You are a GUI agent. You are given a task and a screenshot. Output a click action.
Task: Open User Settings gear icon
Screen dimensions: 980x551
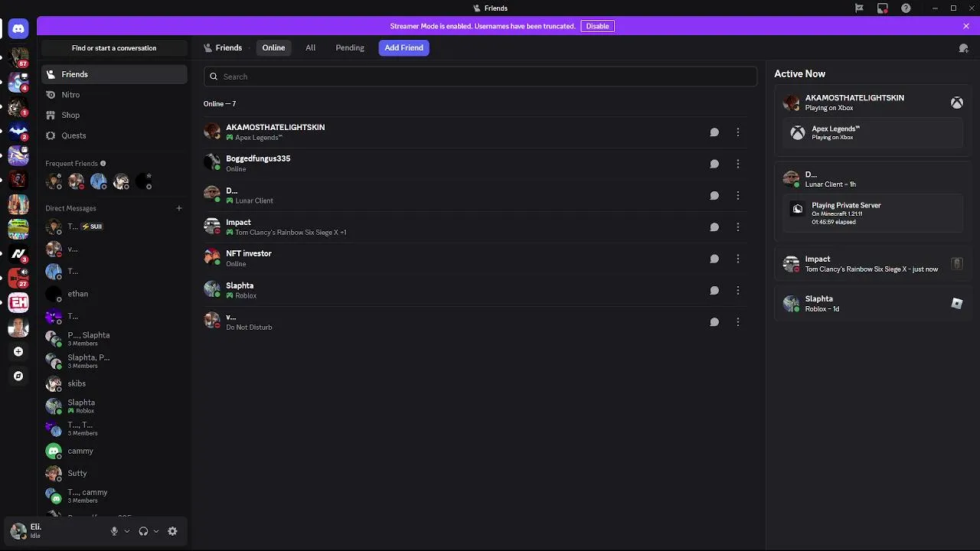tap(172, 531)
